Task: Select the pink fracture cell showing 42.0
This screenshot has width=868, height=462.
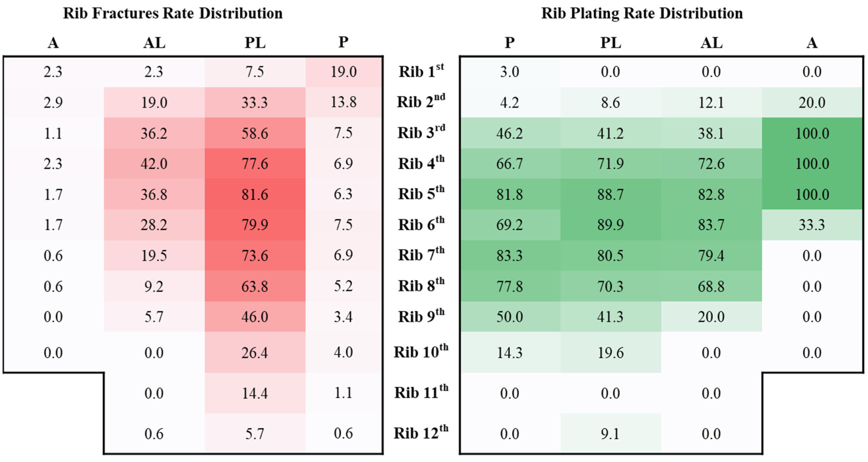Action: pyautogui.click(x=154, y=164)
